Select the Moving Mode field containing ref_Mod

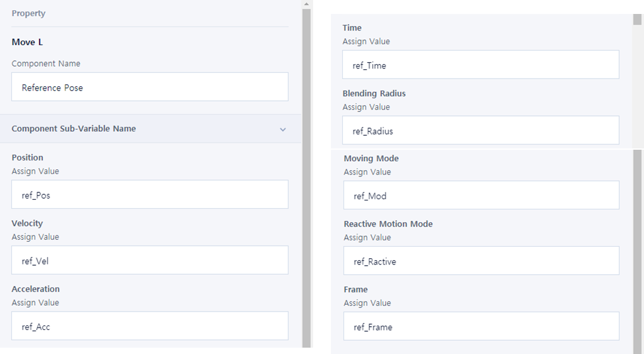[481, 195]
